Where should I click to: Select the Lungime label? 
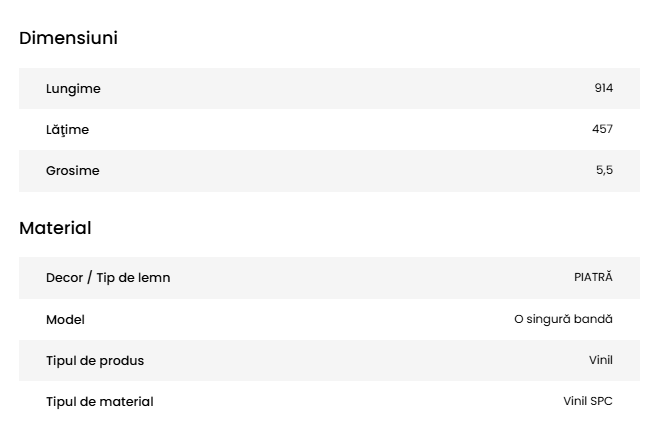click(73, 89)
